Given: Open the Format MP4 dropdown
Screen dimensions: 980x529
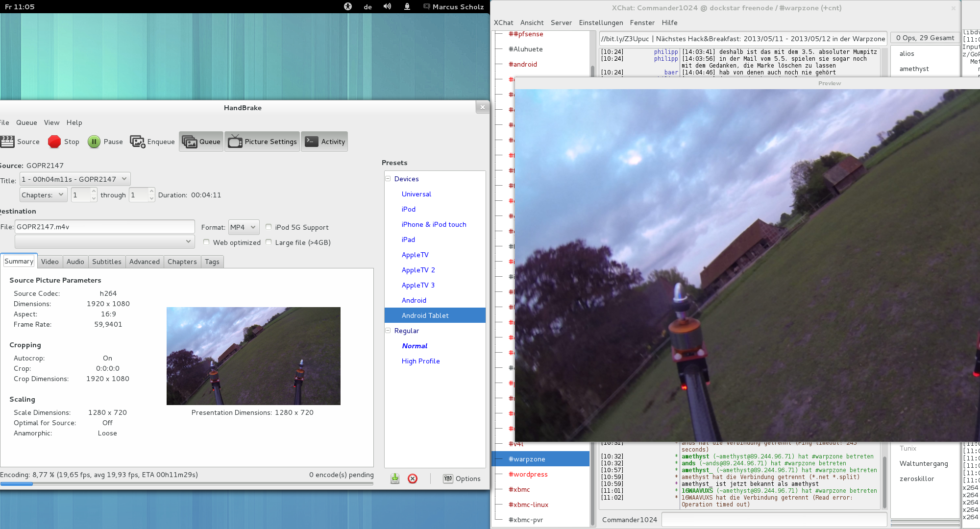Looking at the screenshot, I should [x=244, y=227].
